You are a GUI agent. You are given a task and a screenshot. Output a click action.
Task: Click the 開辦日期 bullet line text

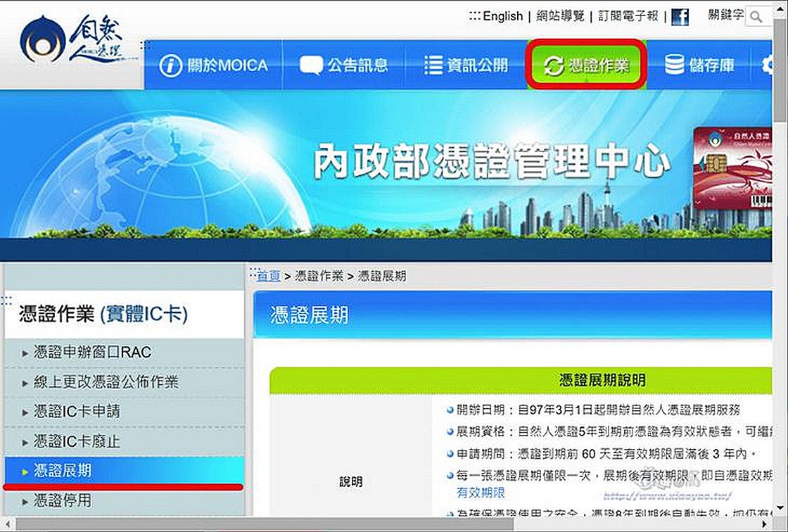[x=598, y=410]
